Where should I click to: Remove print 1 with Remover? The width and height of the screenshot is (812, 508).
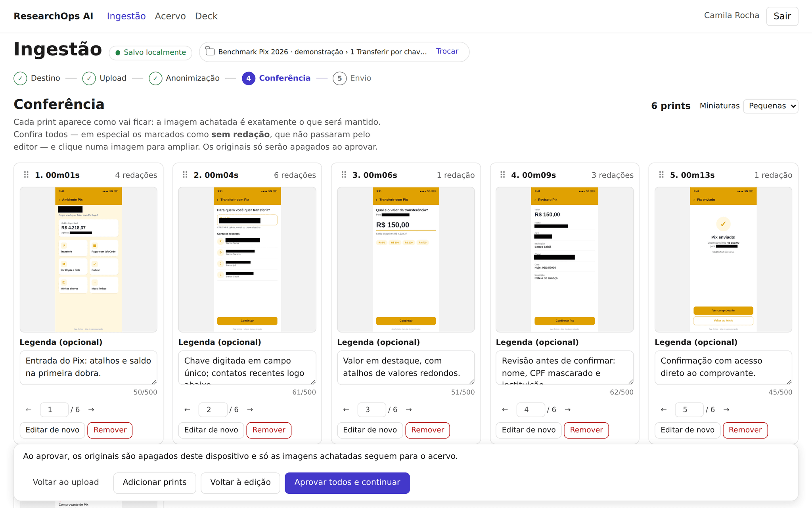pos(110,430)
